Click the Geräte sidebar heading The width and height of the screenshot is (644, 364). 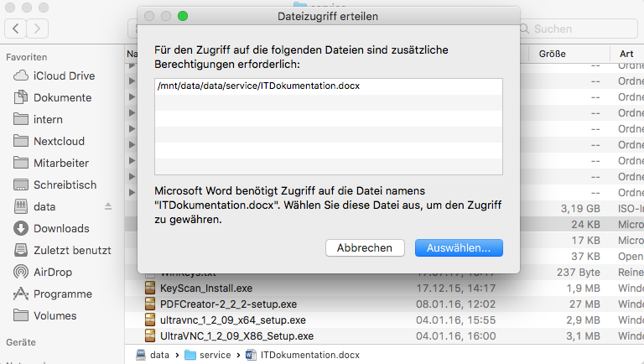point(21,342)
